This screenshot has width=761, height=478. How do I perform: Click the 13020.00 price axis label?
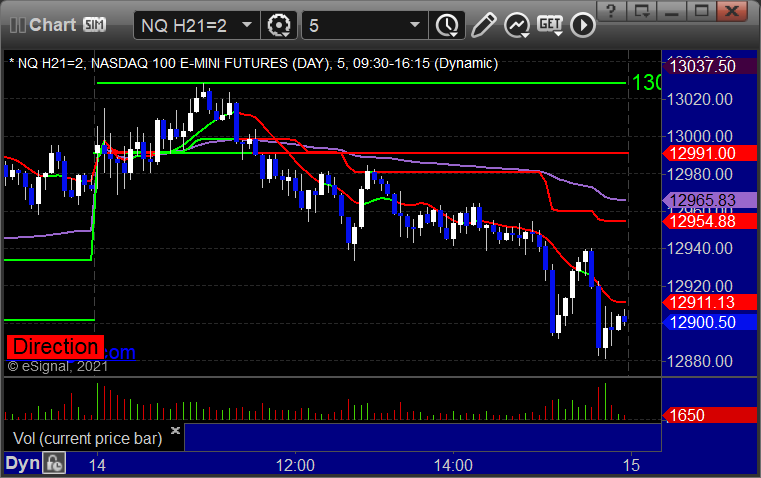point(700,99)
